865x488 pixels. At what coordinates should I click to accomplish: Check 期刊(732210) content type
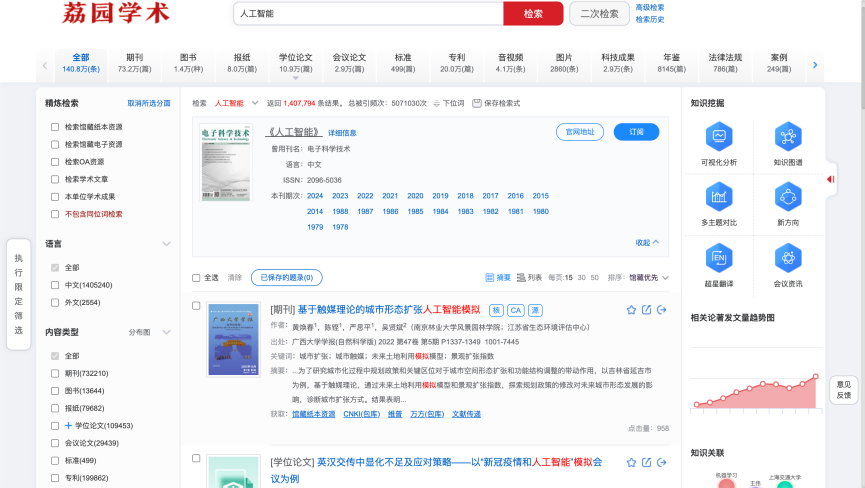point(55,373)
